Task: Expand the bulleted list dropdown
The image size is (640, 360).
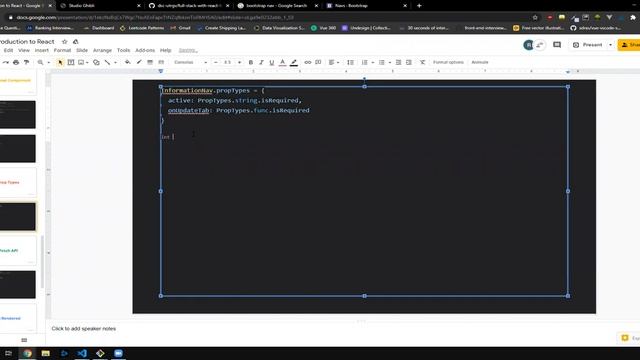Action: 390,62
